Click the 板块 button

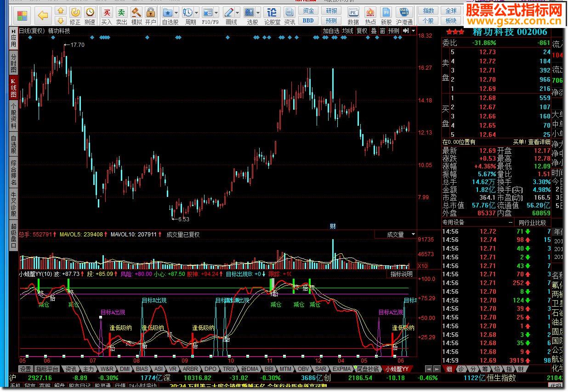[451, 21]
